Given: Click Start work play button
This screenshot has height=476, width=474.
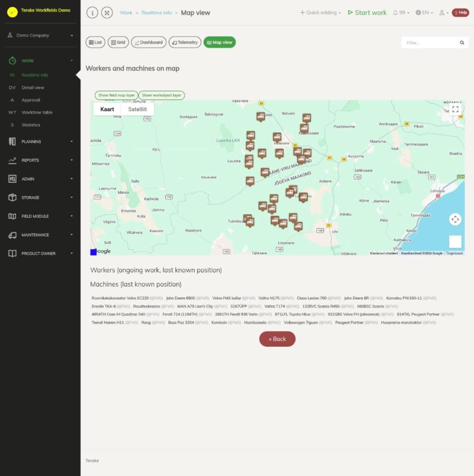Looking at the screenshot, I should [x=367, y=13].
